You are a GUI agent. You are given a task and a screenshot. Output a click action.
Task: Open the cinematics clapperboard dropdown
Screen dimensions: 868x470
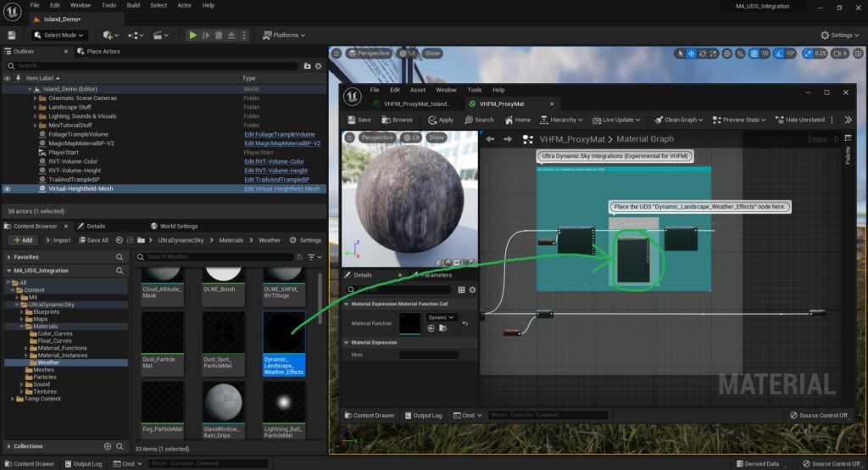pos(160,35)
